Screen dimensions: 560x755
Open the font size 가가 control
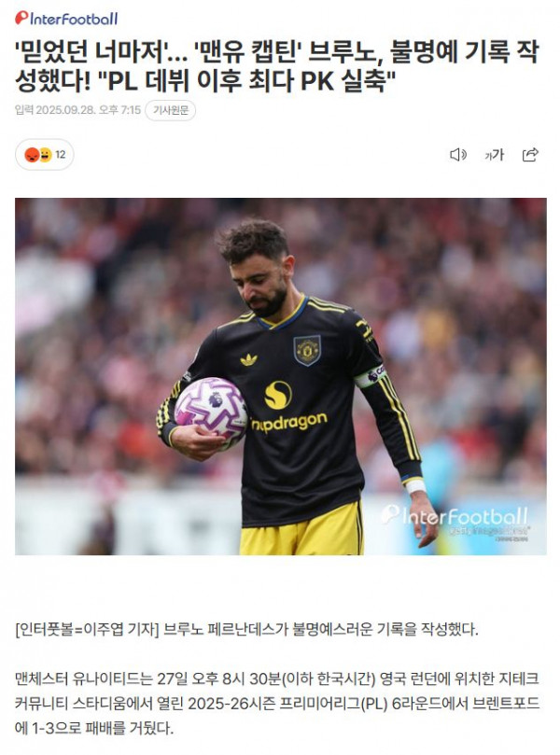click(494, 155)
